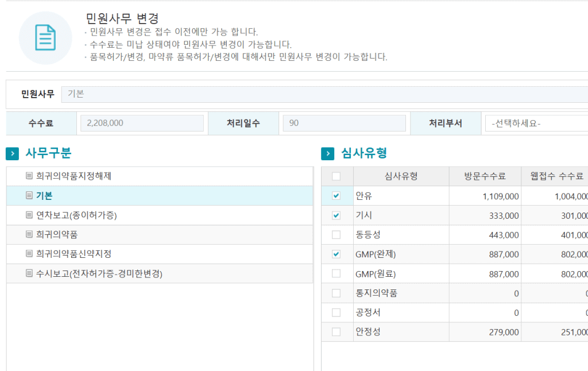
Task: Click the document icon beside 희귀의약품
Action: pos(29,234)
